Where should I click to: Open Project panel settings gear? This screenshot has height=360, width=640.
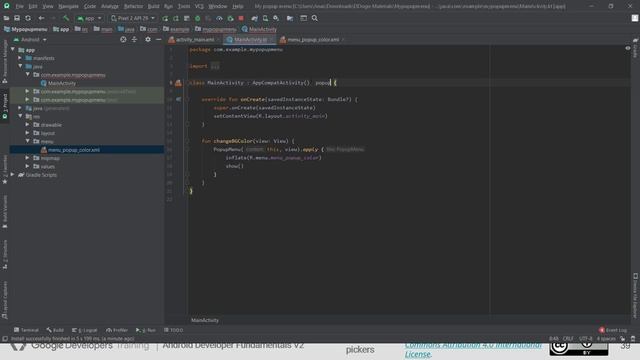[148, 40]
